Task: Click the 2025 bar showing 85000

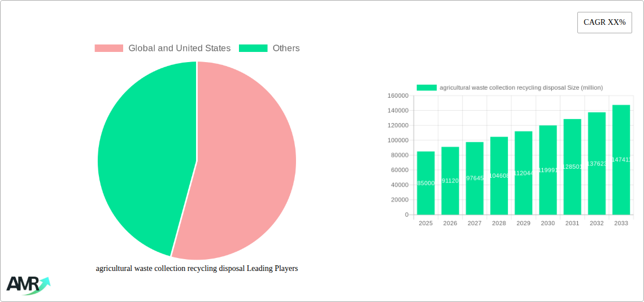Action: tap(426, 183)
